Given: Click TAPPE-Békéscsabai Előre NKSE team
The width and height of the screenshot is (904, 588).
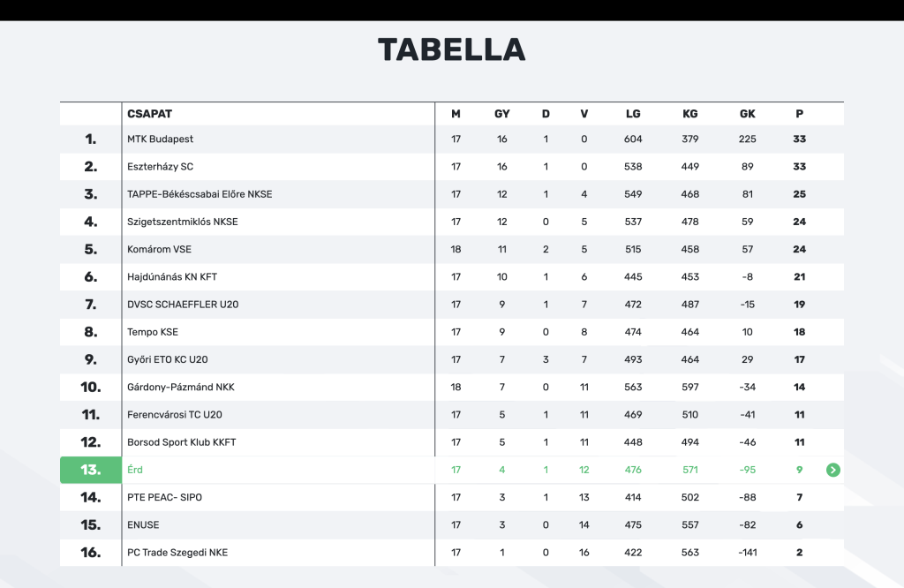Looking at the screenshot, I should click(200, 194).
